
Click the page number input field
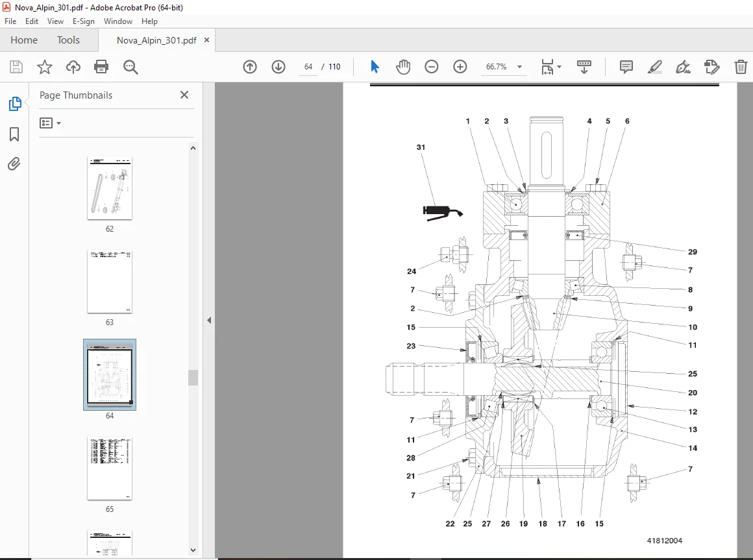[x=308, y=67]
